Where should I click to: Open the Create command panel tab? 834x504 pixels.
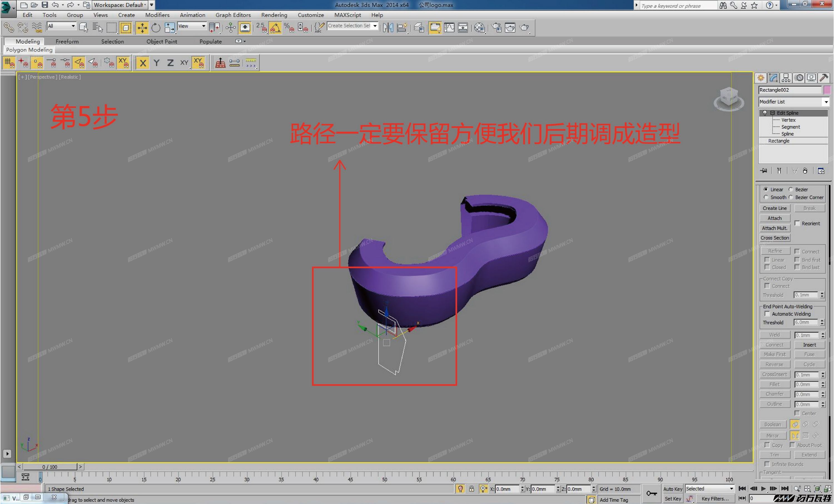(x=761, y=78)
